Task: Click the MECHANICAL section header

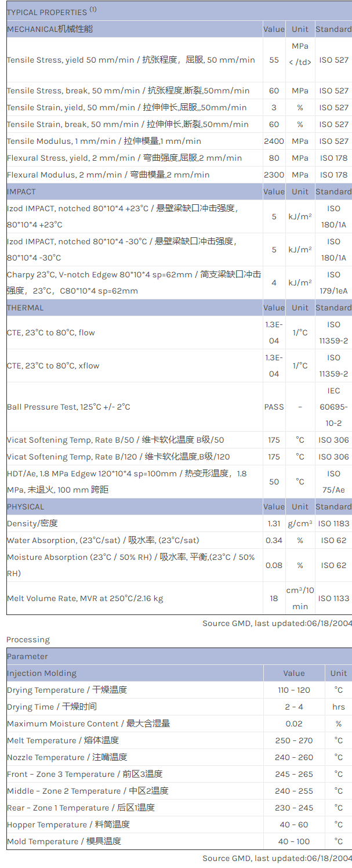Action: 50,29
